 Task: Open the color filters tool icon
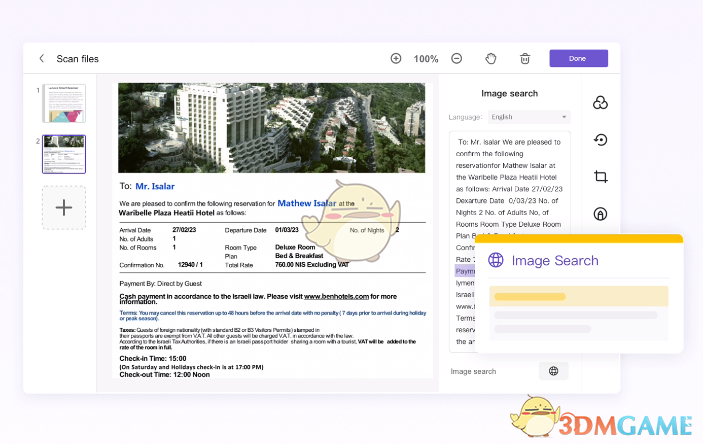(x=600, y=103)
